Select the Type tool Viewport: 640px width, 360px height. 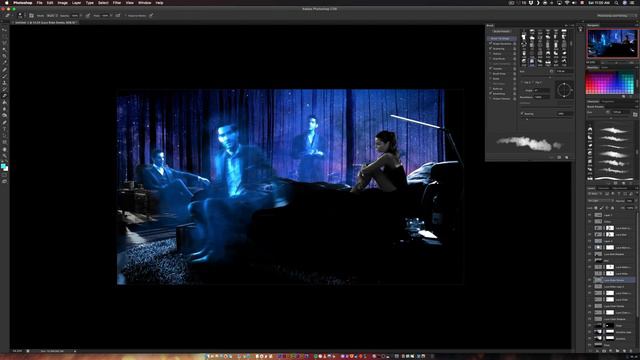[4, 129]
